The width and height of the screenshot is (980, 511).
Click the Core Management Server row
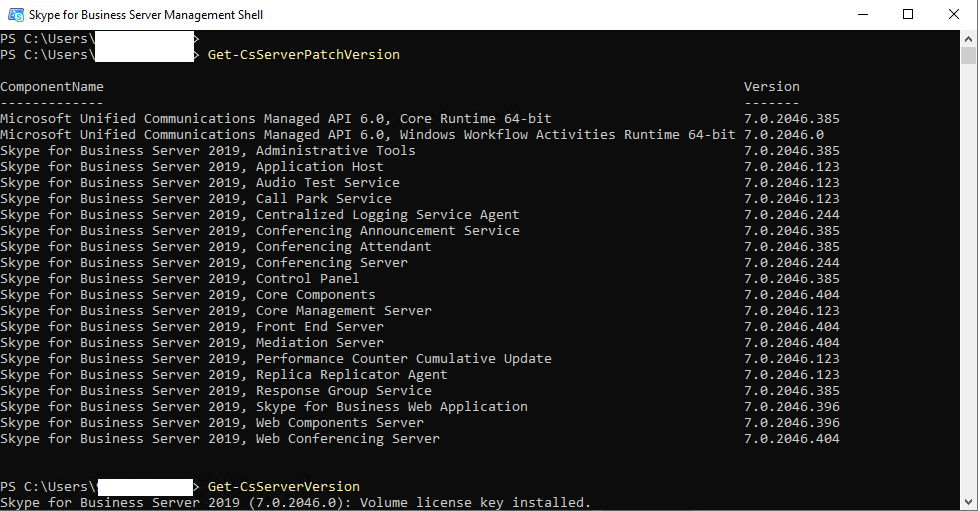click(x=420, y=311)
